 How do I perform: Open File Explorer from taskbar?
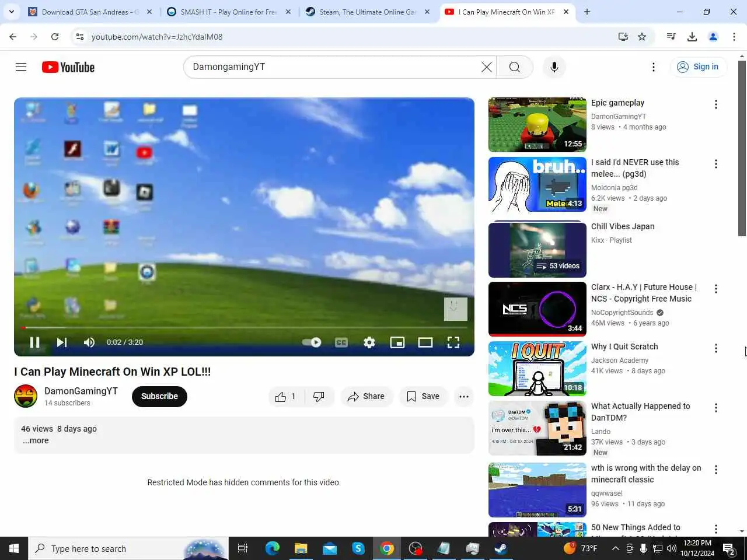[301, 548]
